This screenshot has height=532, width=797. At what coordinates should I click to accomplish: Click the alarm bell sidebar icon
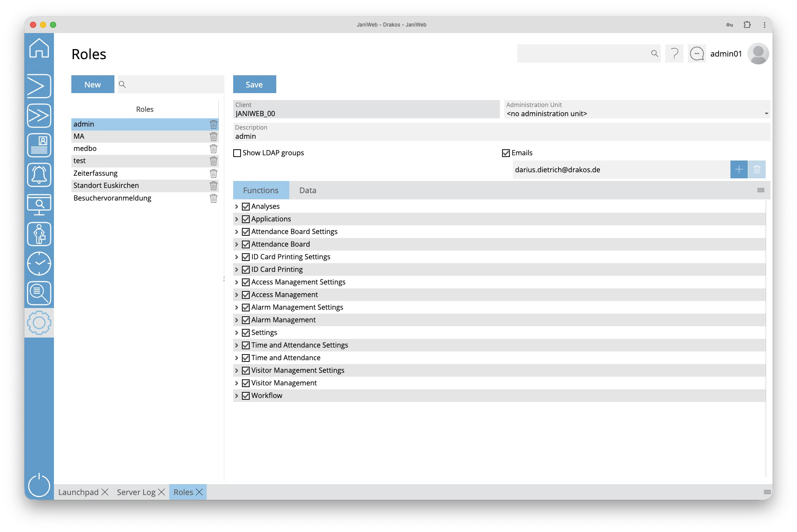39,175
